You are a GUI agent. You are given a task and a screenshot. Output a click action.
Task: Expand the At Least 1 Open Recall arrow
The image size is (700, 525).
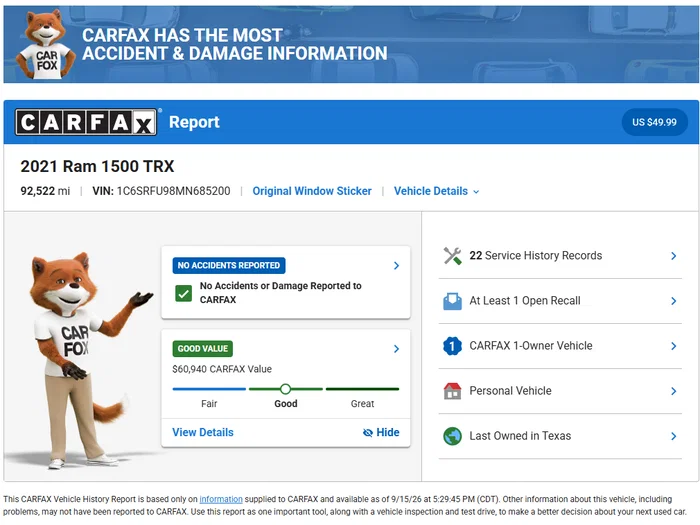674,301
